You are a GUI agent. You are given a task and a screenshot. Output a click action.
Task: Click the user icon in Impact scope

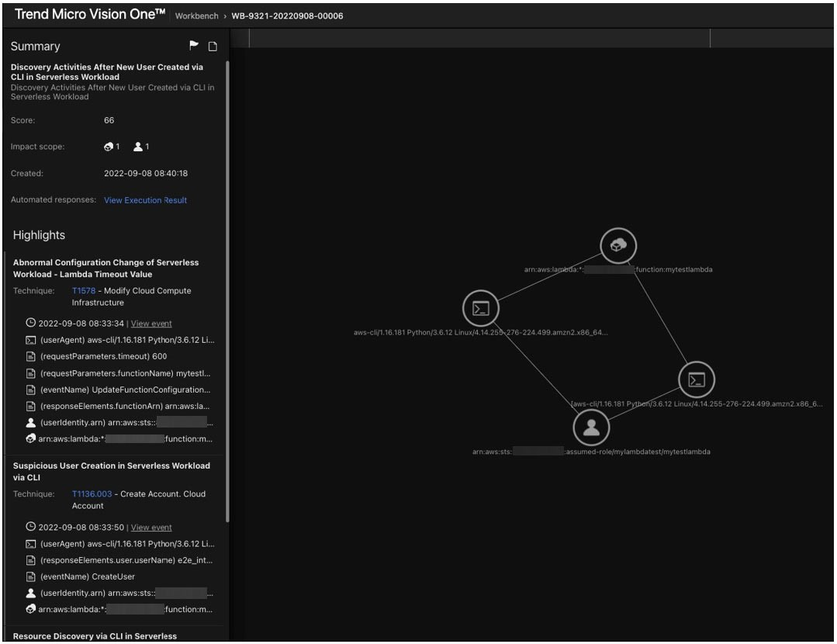point(138,147)
